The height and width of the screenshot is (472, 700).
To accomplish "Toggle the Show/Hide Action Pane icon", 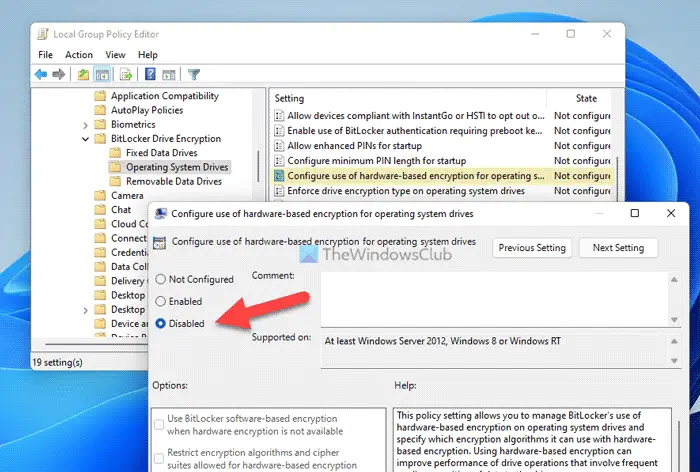I will (169, 75).
